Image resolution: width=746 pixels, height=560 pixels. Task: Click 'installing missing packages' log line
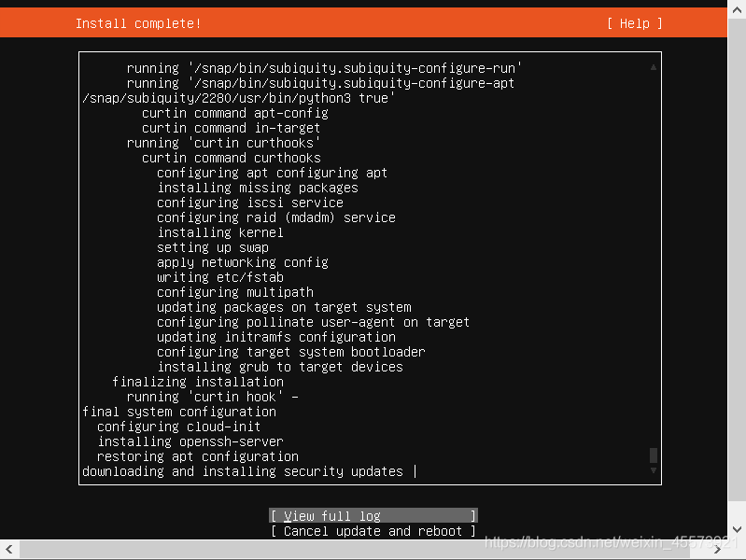(x=258, y=188)
